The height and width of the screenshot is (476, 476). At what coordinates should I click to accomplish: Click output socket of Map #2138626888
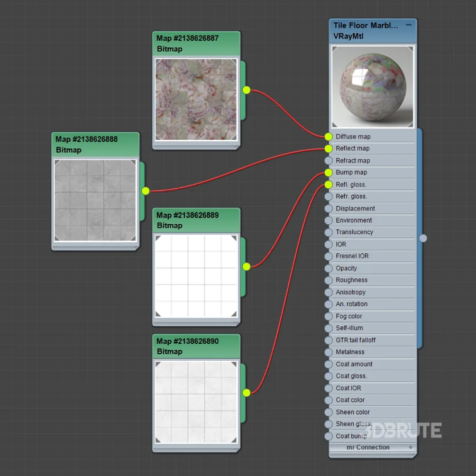(x=146, y=191)
